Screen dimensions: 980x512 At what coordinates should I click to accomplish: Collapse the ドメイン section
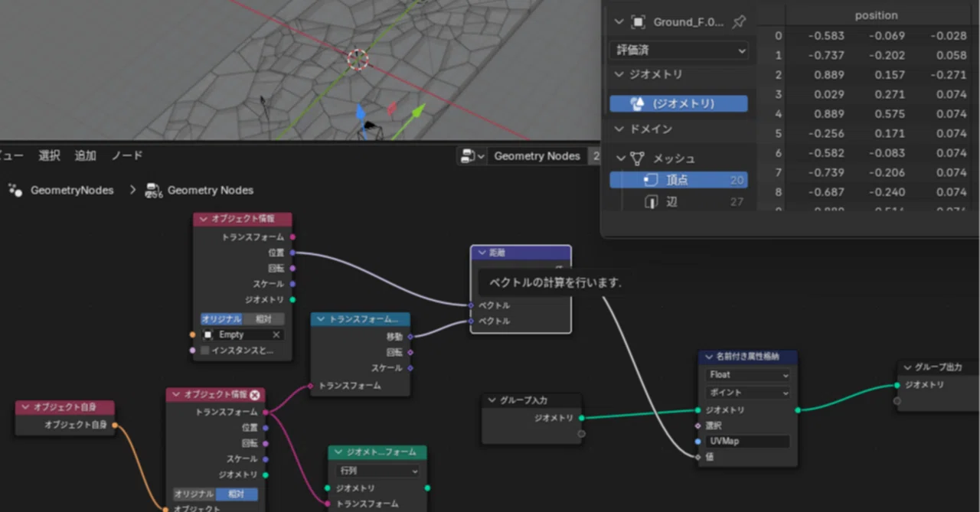[x=620, y=129]
